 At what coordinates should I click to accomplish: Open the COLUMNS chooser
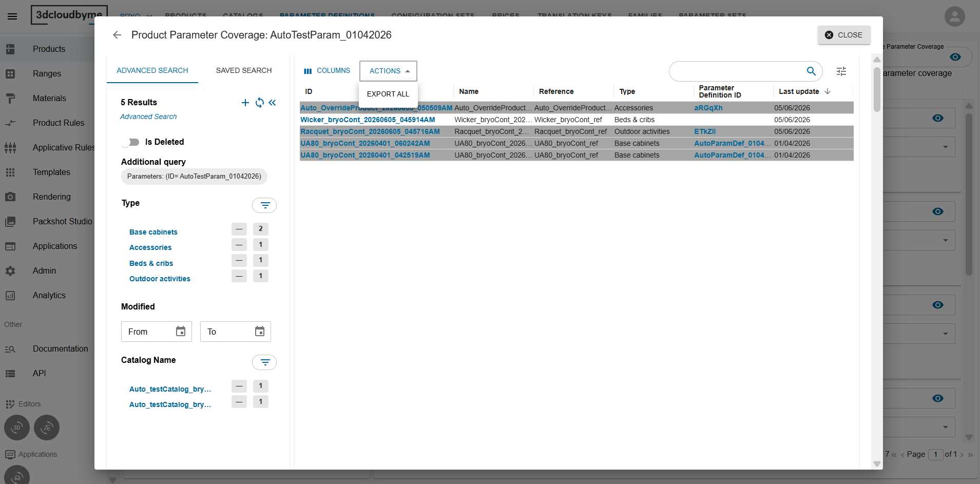327,71
